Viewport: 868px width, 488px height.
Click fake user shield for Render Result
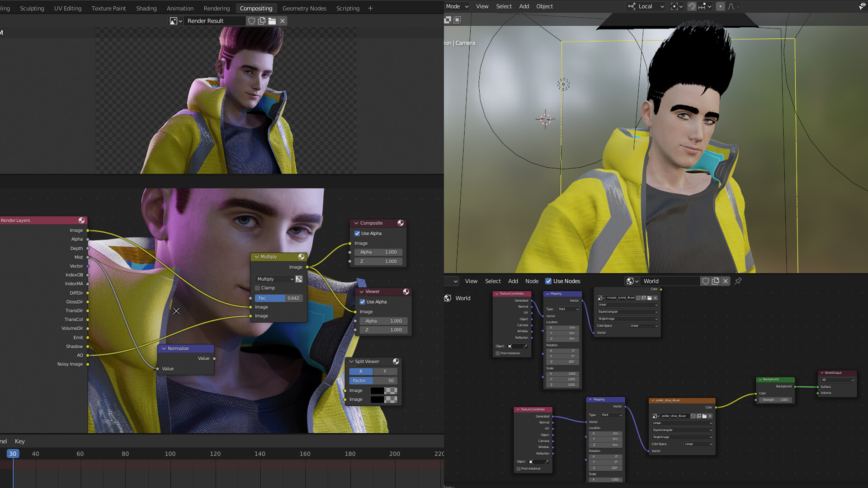(x=252, y=21)
